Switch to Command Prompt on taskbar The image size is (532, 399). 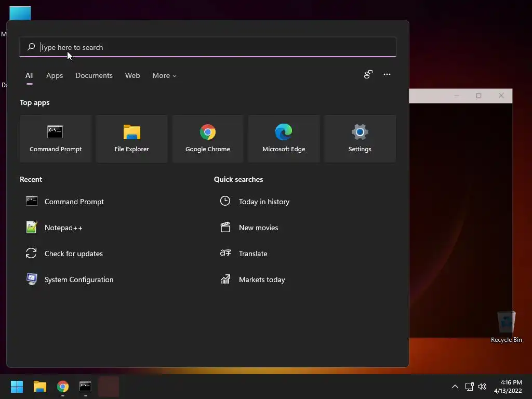pyautogui.click(x=85, y=387)
